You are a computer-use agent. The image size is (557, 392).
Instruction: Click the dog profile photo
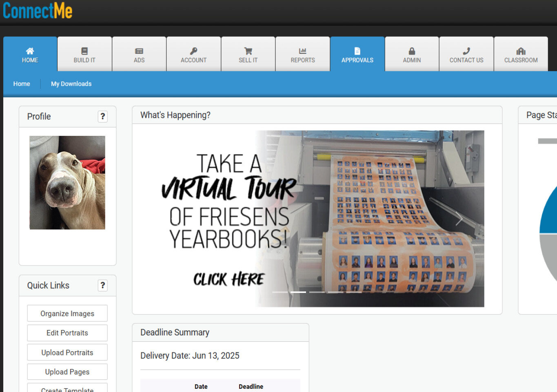click(67, 182)
